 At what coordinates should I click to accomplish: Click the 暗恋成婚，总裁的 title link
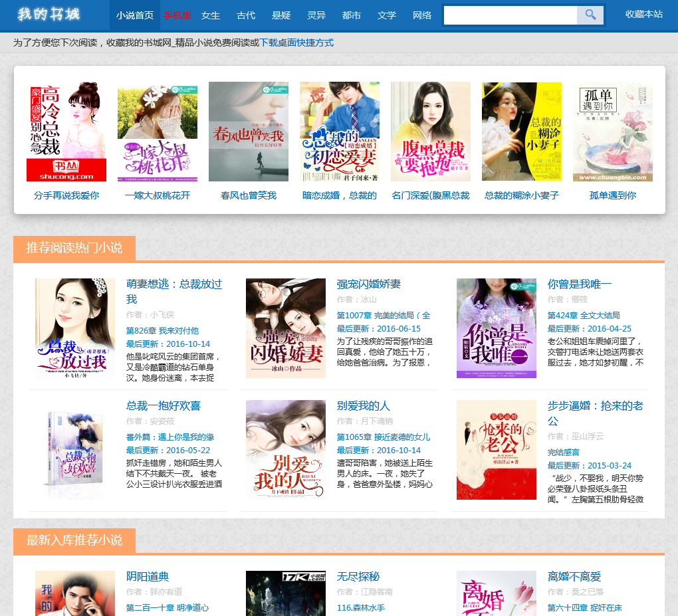340,195
